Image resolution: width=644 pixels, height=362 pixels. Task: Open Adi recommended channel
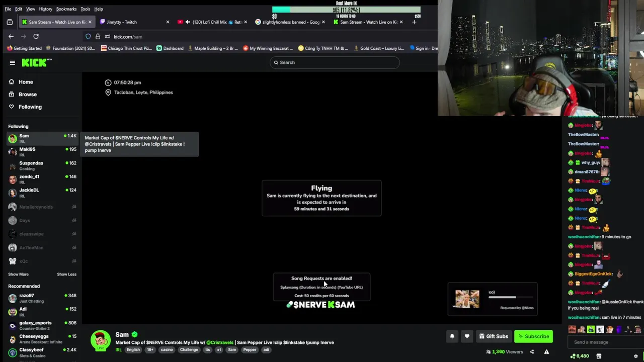42,312
